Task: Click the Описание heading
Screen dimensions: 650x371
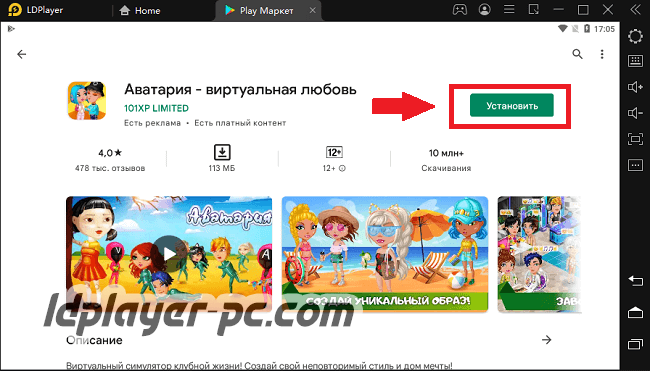Action: coord(94,340)
